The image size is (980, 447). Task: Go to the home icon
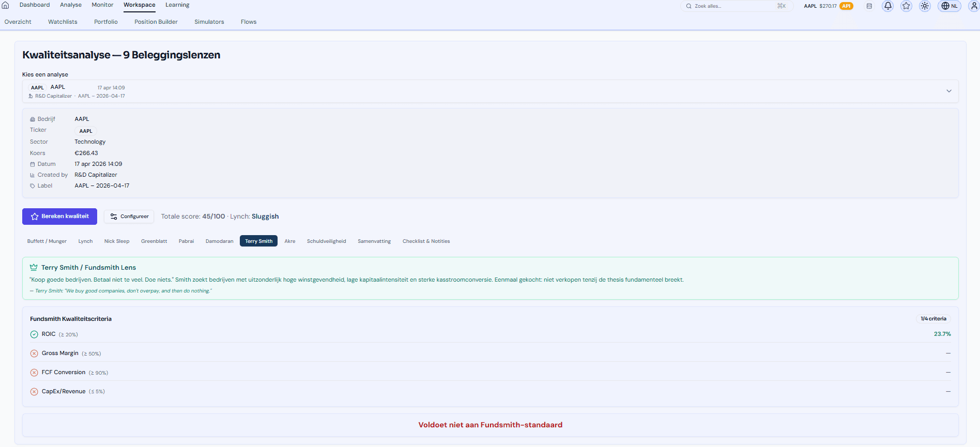tap(6, 5)
